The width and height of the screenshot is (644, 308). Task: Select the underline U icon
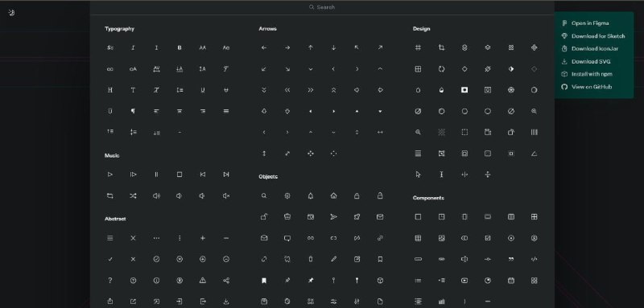(x=203, y=90)
